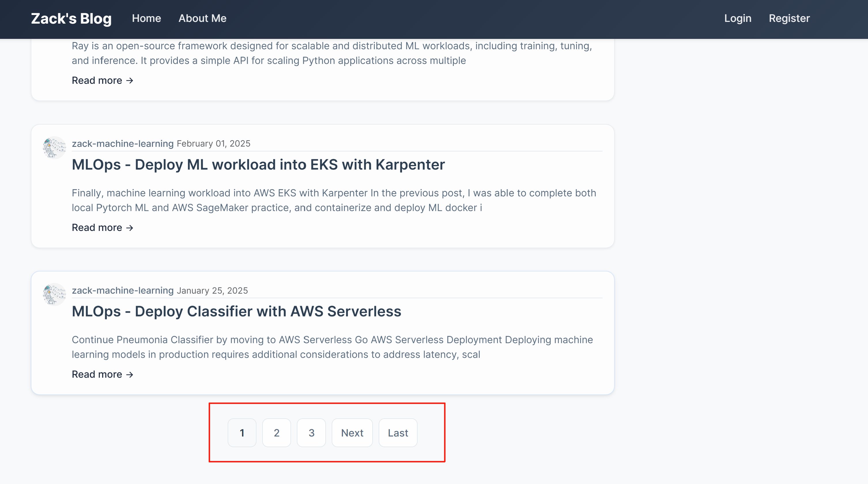Read more about the Ray framework post
This screenshot has width=868, height=484.
(102, 80)
